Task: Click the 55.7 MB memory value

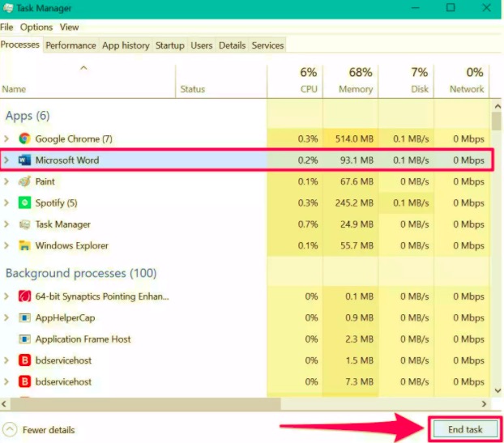Action: pos(357,245)
